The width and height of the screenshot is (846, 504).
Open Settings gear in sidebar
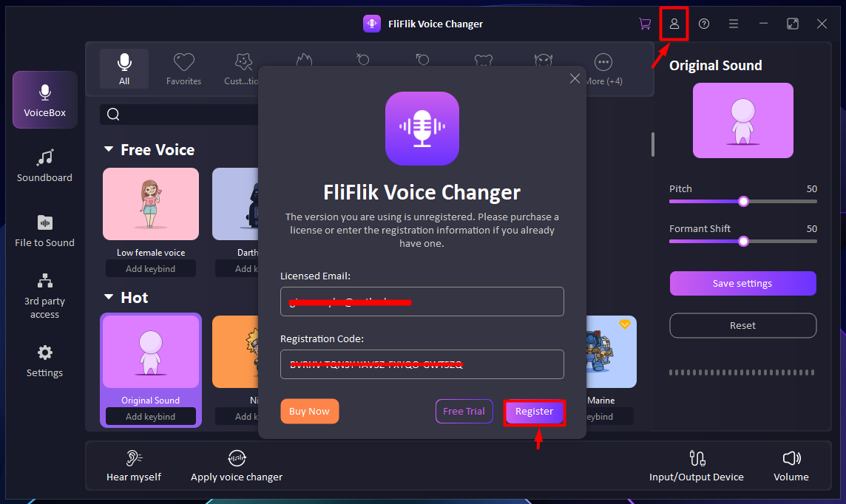click(x=45, y=361)
